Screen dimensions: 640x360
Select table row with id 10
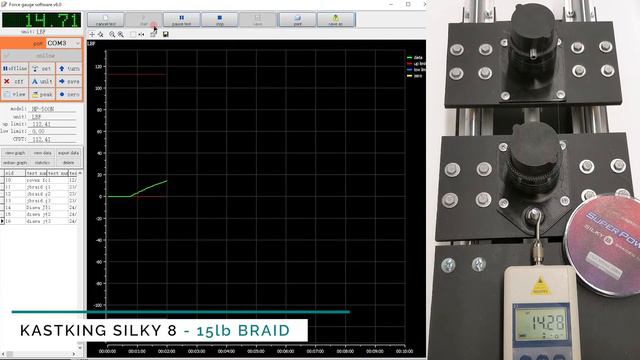(x=40, y=180)
